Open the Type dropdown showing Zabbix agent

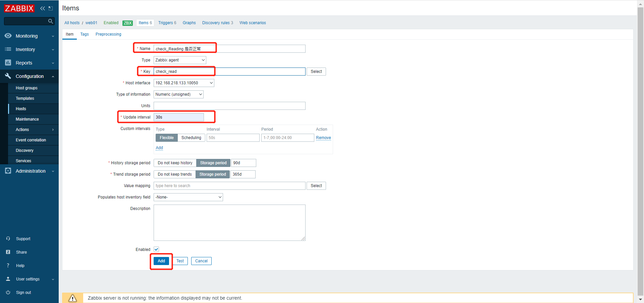click(180, 60)
